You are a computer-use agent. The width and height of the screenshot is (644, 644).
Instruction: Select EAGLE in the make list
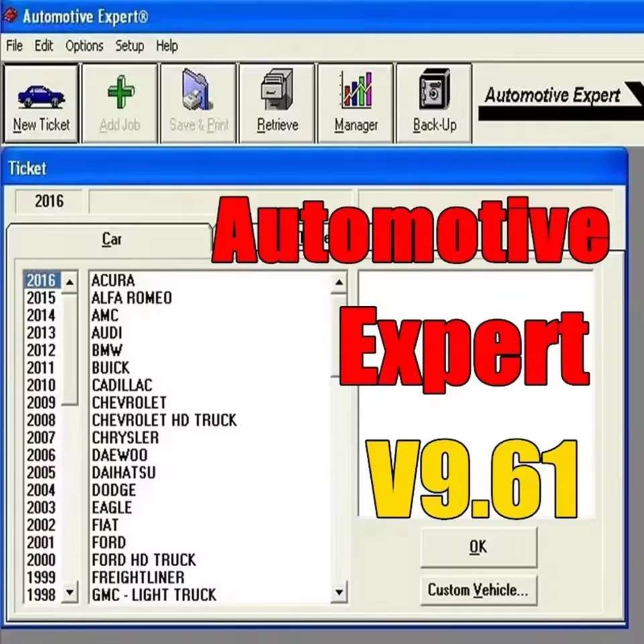[112, 508]
